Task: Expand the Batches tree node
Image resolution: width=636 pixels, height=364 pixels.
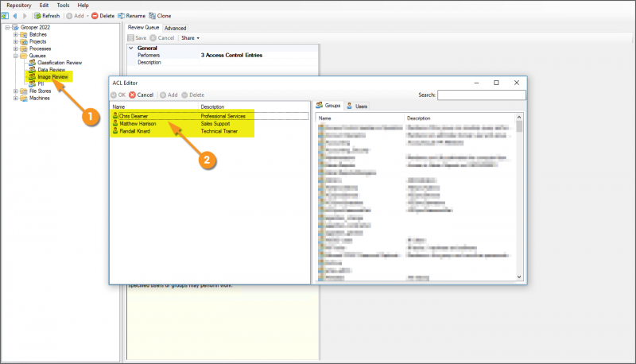Action: (x=15, y=34)
